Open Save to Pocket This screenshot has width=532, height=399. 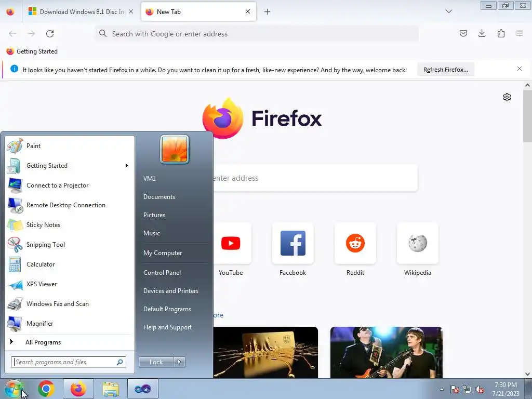(x=463, y=33)
